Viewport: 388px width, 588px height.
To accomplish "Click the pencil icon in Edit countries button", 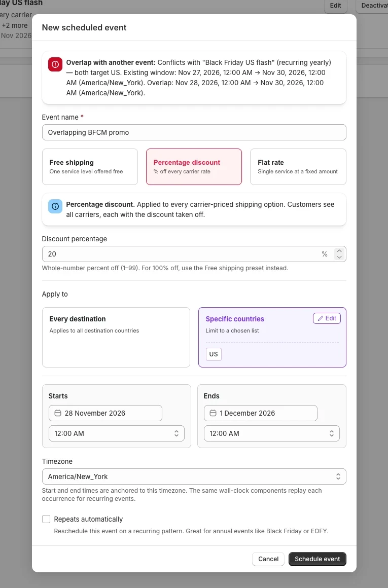I will (321, 318).
